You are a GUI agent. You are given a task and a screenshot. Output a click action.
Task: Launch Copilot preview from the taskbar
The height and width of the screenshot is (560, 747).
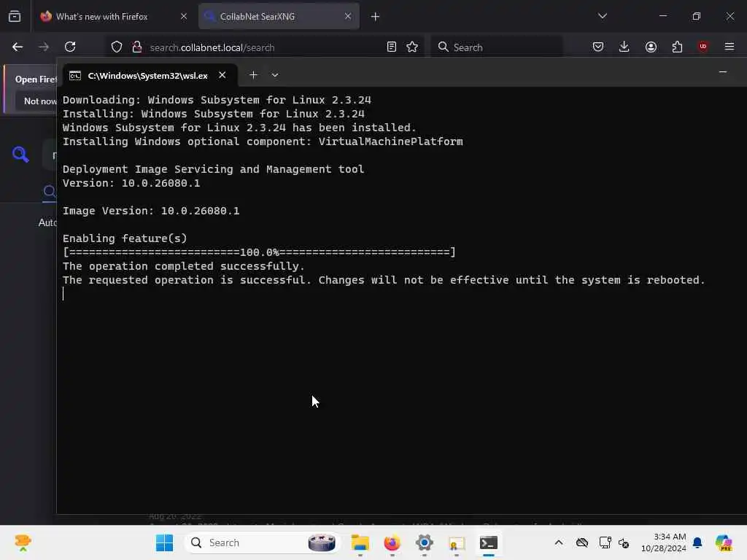pos(724,542)
